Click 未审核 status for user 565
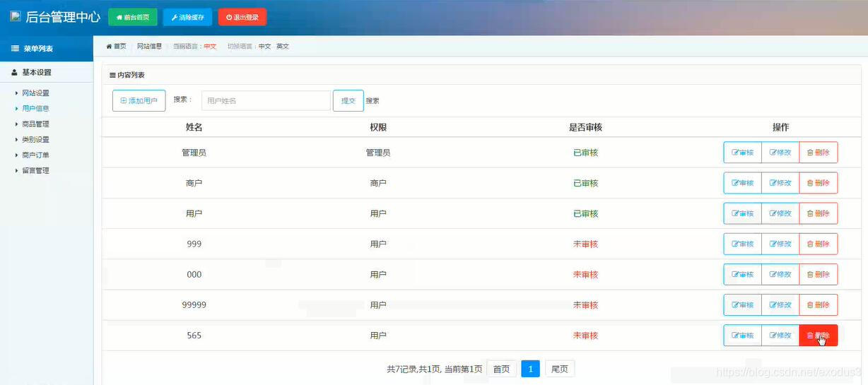 (585, 336)
